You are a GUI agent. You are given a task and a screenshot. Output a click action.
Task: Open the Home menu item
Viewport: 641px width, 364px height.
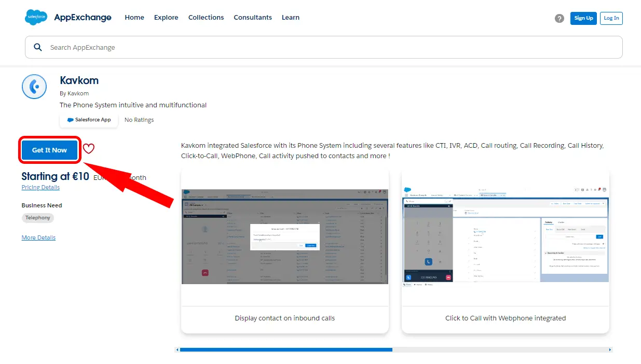[x=134, y=18]
